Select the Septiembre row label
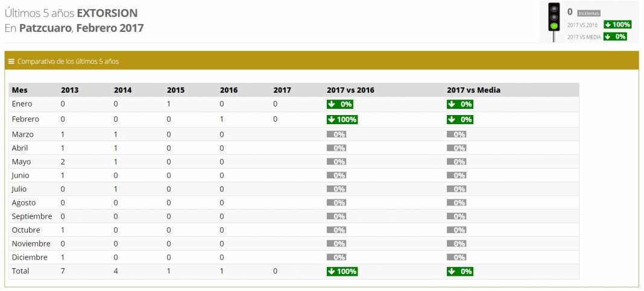The height and width of the screenshot is (291, 644). (x=31, y=216)
